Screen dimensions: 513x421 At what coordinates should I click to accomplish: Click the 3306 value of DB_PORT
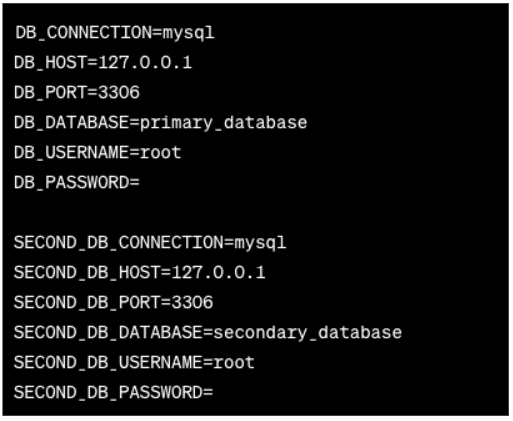[119, 92]
